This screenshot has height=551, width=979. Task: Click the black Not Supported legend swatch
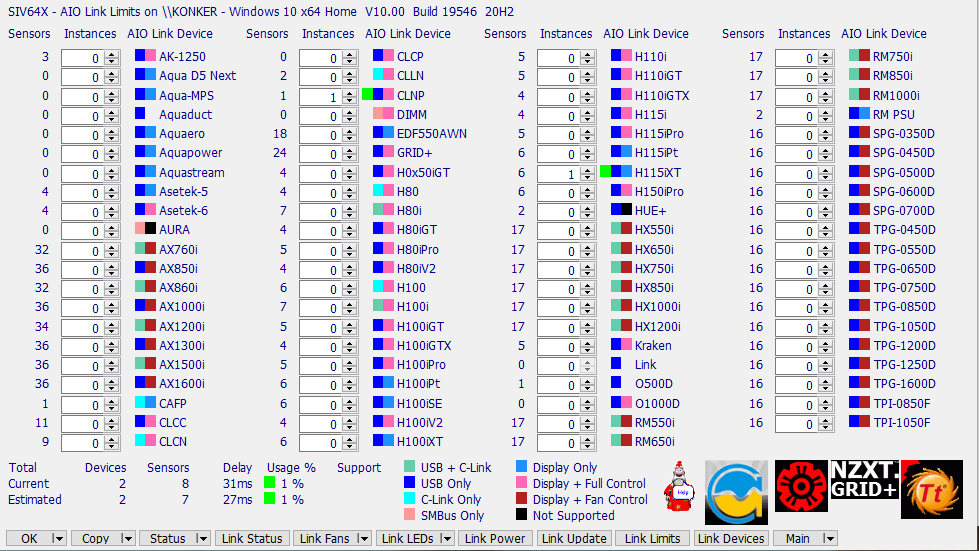[x=521, y=514]
